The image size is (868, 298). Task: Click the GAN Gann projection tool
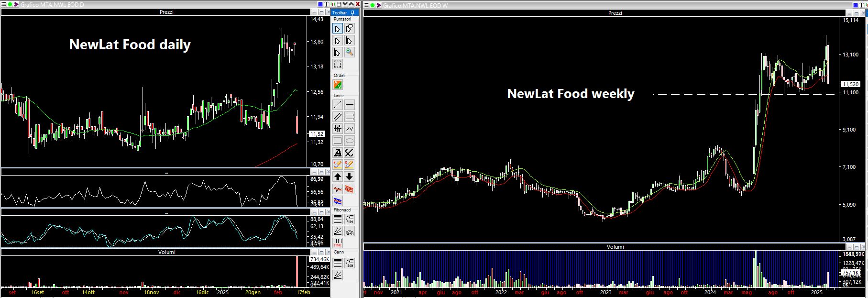click(x=350, y=263)
